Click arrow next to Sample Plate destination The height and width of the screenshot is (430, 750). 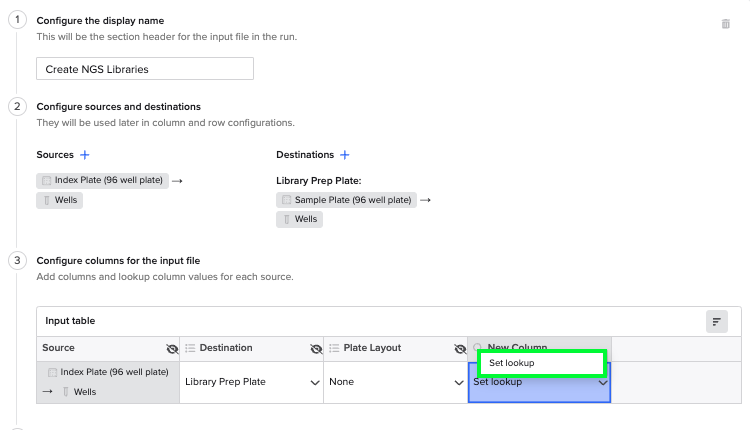pos(425,200)
